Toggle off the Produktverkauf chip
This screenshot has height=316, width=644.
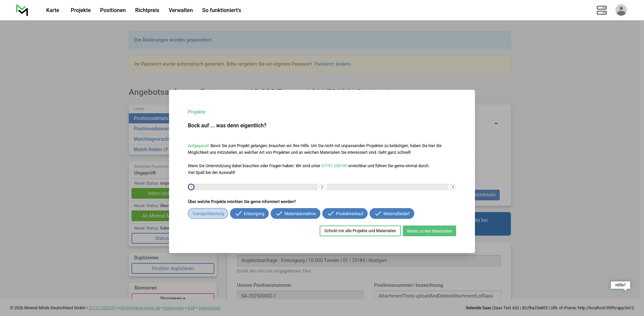tap(345, 214)
